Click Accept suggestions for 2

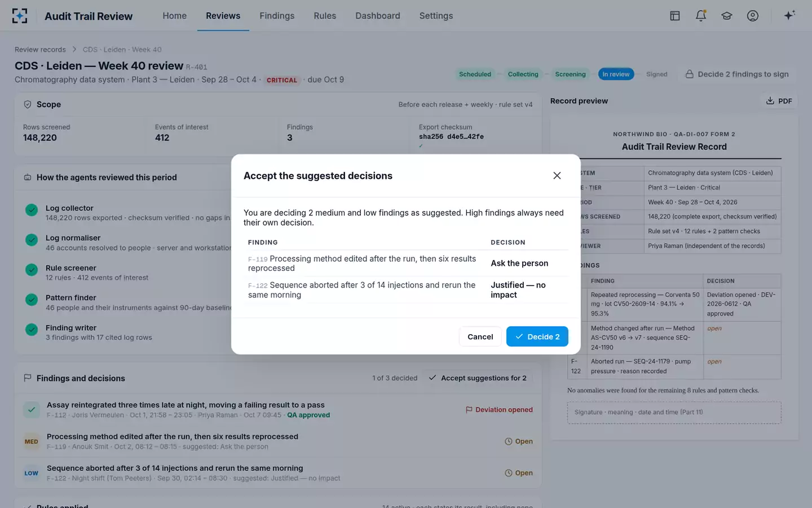point(478,378)
